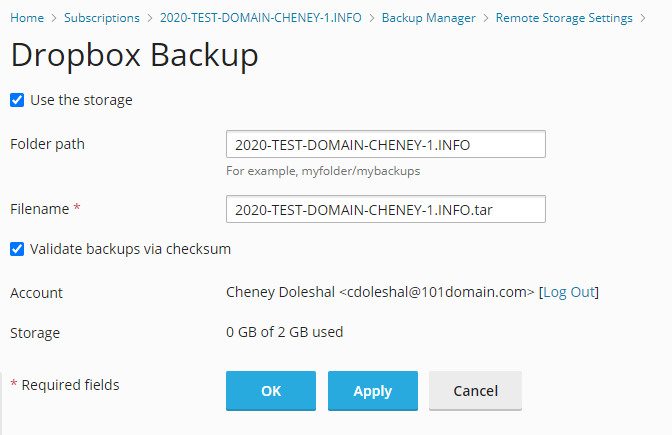Focus the Folder path text field
This screenshot has width=672, height=435.
(385, 144)
